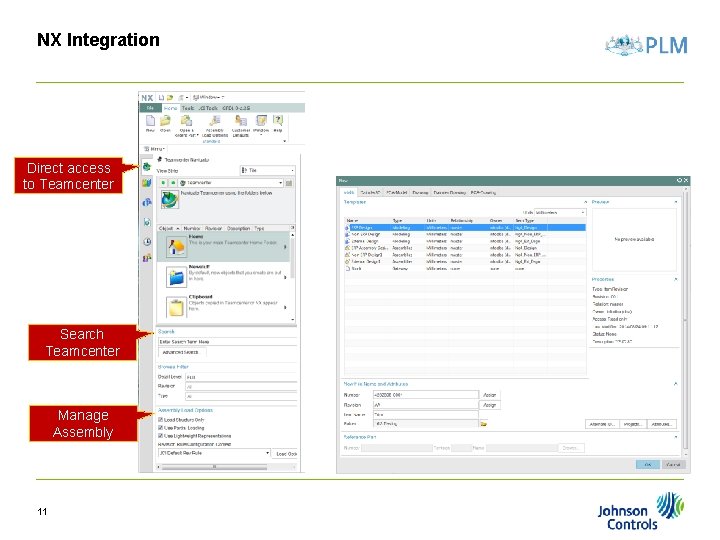Open the Menu dropdown below the ribbon
Viewport: 720px width, 540px height.
(155, 149)
